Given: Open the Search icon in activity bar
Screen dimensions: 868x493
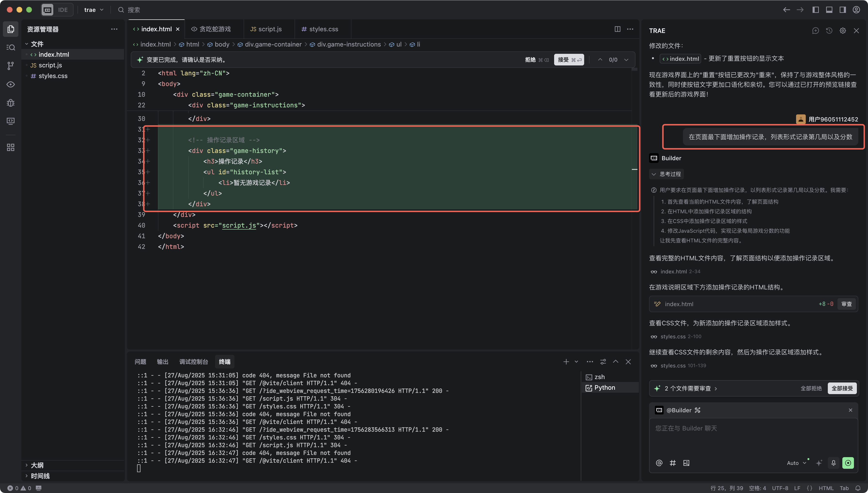Looking at the screenshot, I should pos(11,48).
